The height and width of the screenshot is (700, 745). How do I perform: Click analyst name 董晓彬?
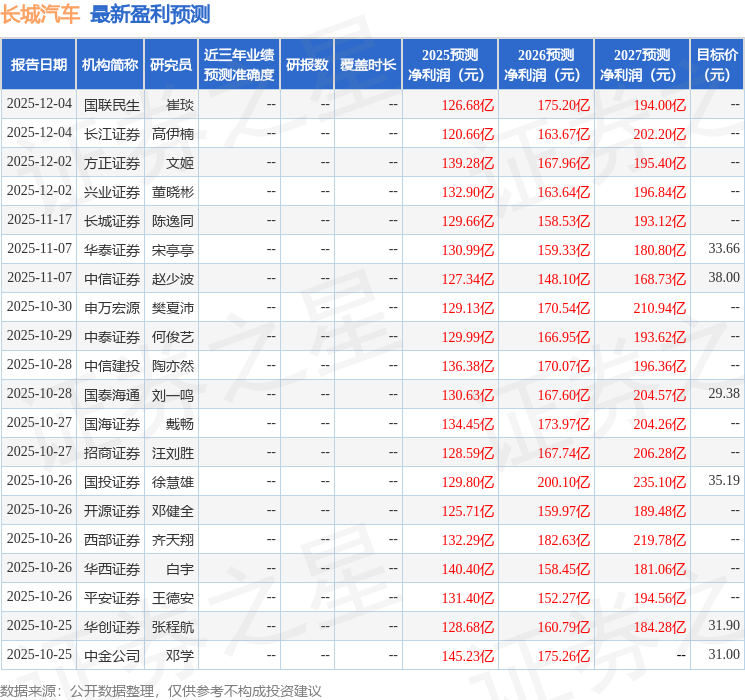(x=173, y=192)
